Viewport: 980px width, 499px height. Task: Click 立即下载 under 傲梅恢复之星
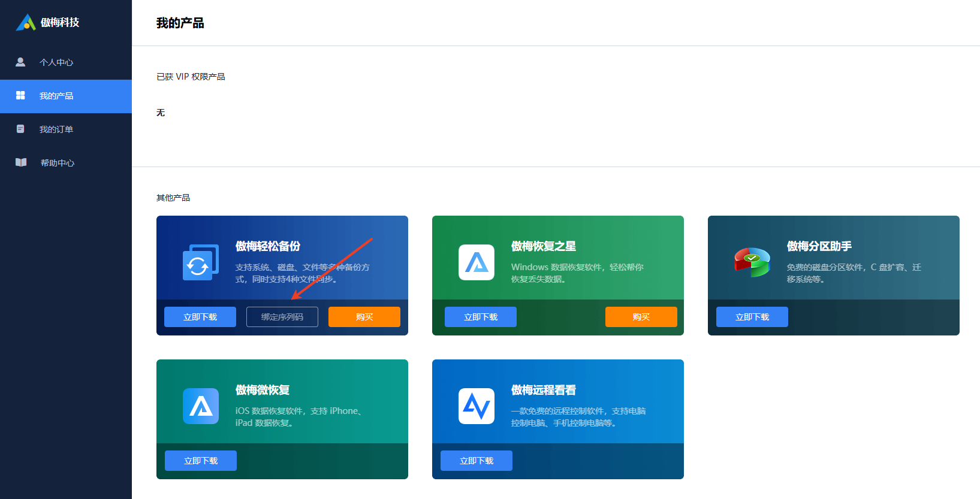tap(481, 317)
